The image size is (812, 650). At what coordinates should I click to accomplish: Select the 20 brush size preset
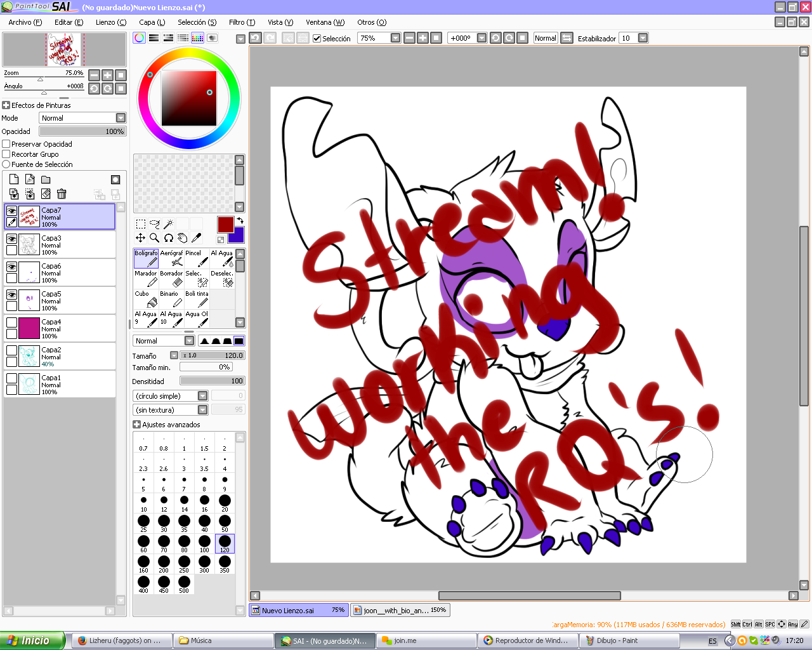pos(225,503)
